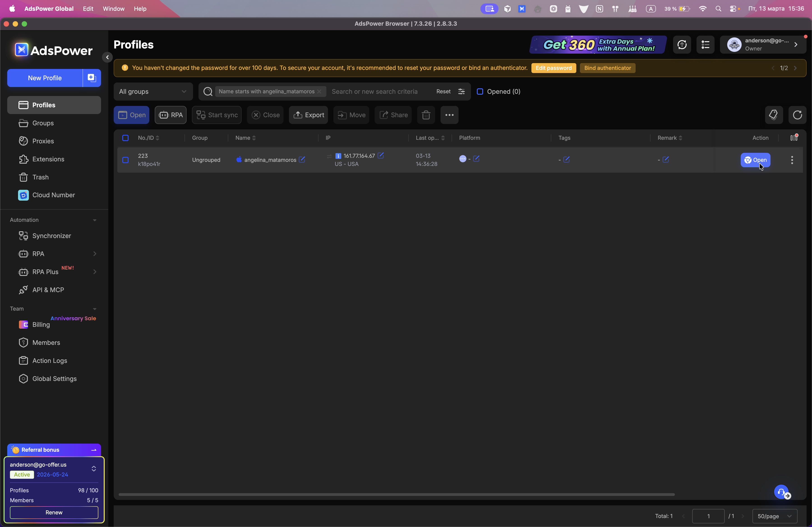The image size is (812, 527).
Task: Click the refresh list icon
Action: 797,115
